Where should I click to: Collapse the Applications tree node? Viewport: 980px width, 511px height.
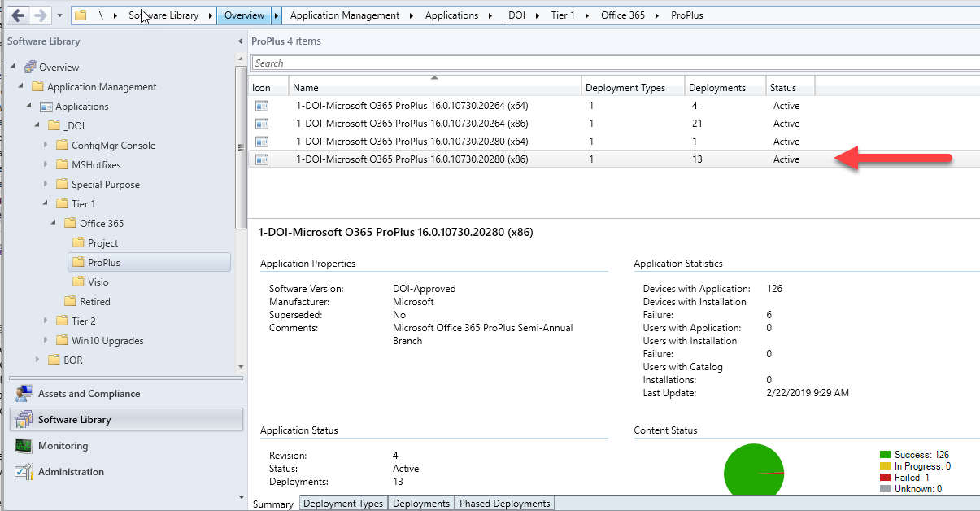pyautogui.click(x=29, y=106)
